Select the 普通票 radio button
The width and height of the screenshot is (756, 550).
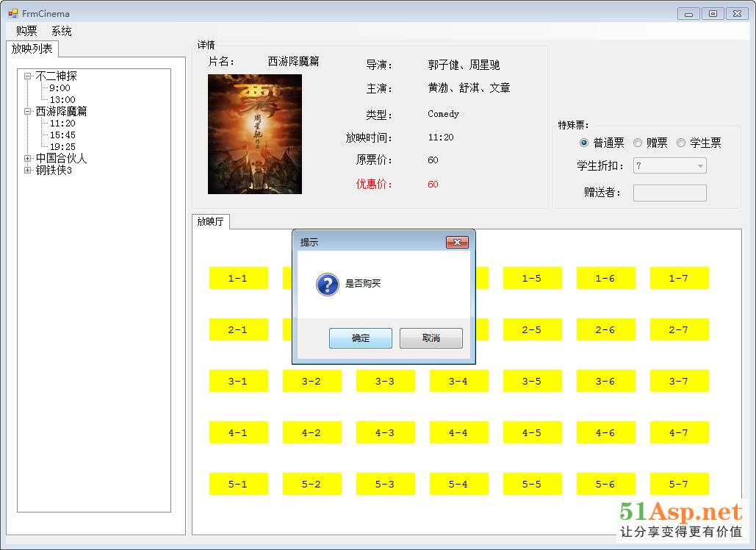pyautogui.click(x=584, y=143)
